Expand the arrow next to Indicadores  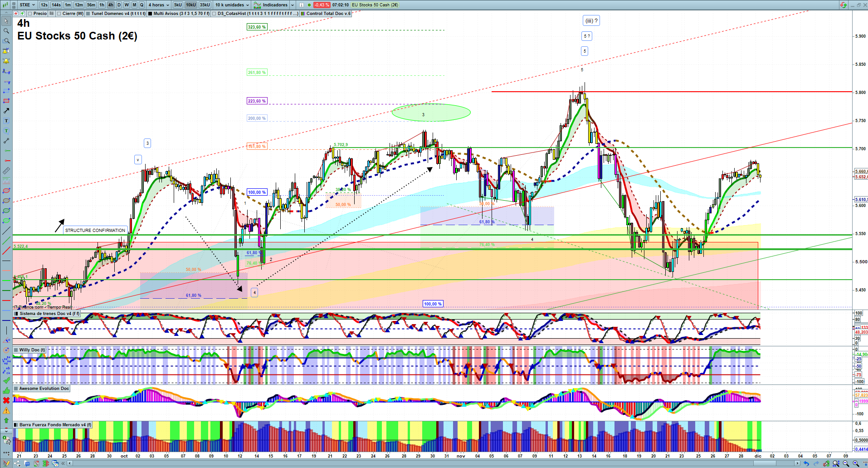[292, 5]
